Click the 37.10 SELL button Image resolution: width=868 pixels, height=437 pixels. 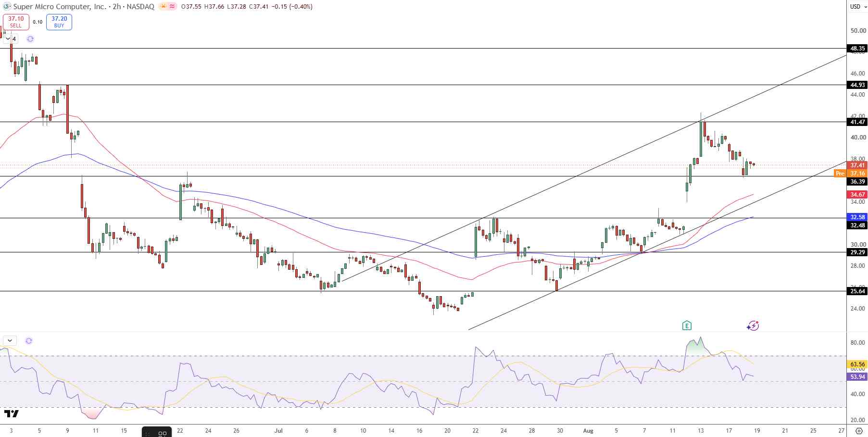(x=16, y=22)
